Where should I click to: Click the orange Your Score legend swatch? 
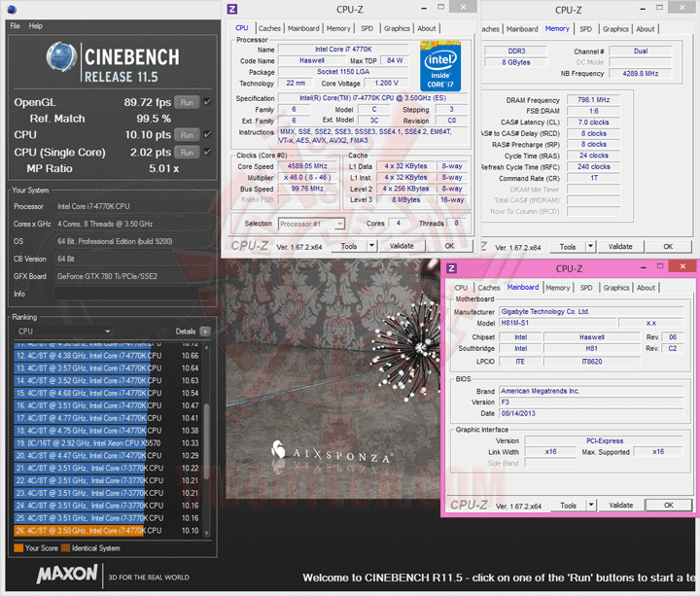tap(18, 548)
